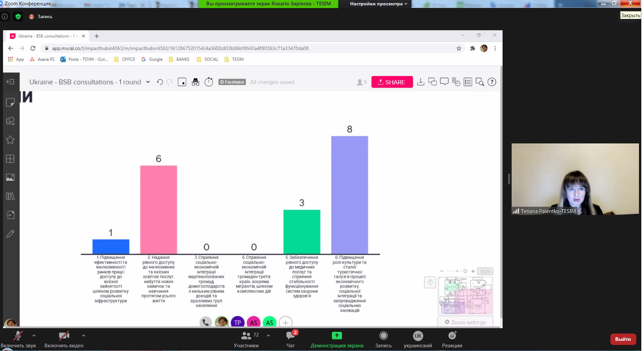Open the browser three-dot menu

click(x=495, y=48)
